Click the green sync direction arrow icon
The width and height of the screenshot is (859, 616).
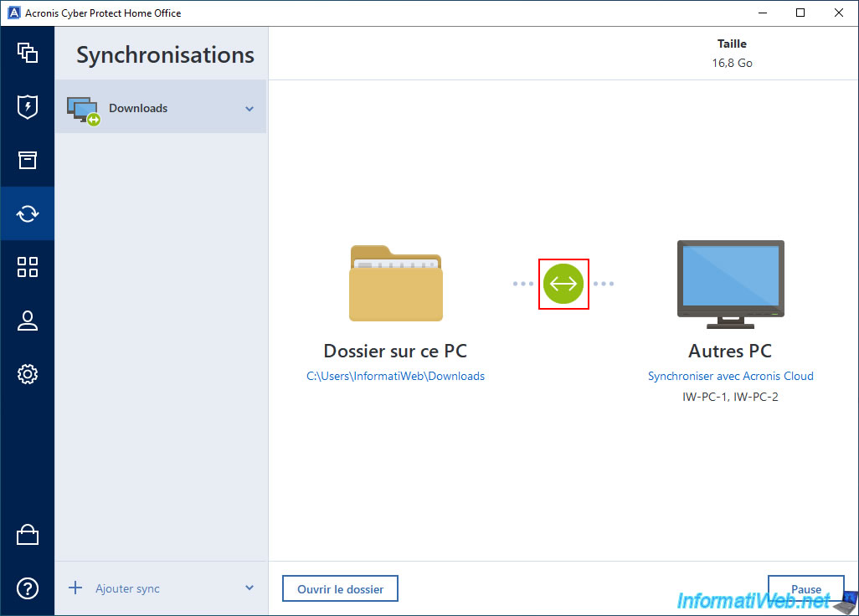[563, 284]
